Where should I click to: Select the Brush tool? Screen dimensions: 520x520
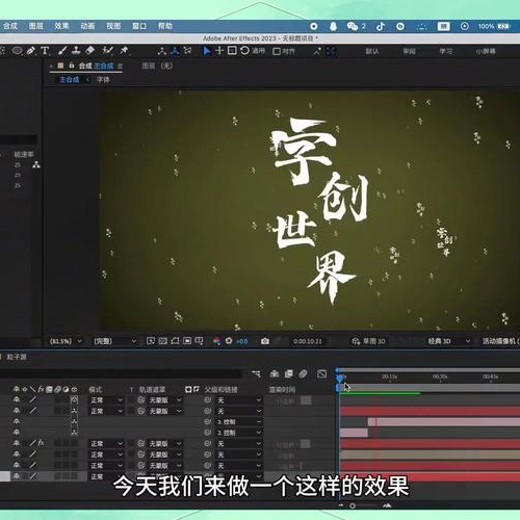click(62, 51)
